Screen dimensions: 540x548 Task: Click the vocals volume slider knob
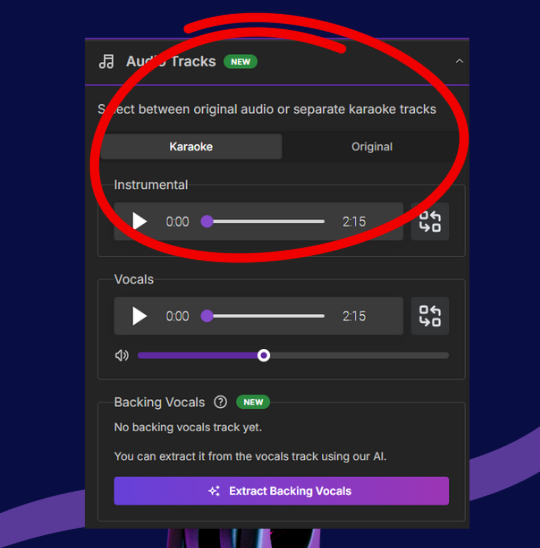coord(264,355)
